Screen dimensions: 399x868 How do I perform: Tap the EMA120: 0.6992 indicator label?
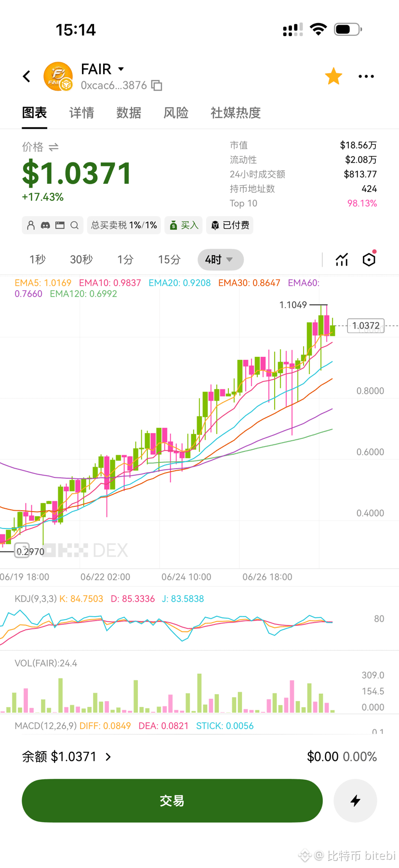tap(83, 294)
